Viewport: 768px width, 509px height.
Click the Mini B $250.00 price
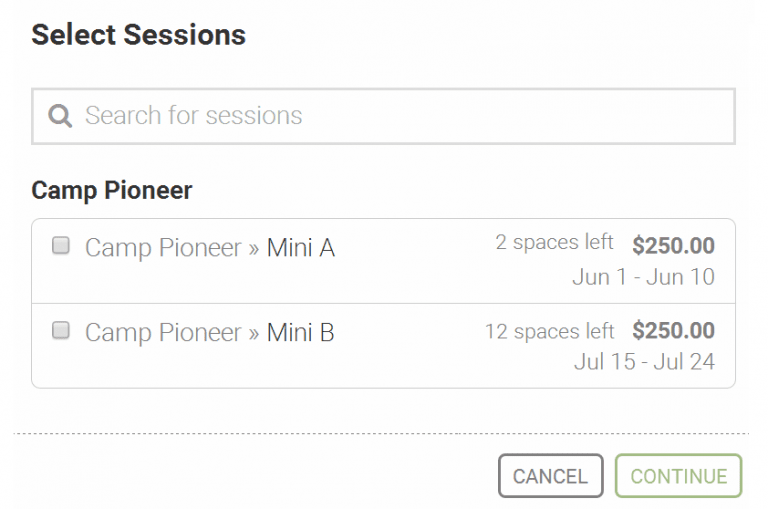[x=673, y=331]
